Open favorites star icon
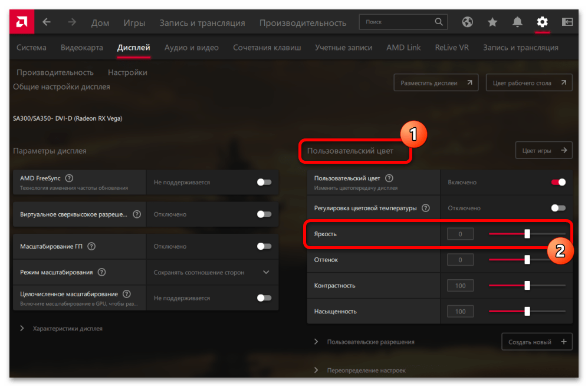The image size is (588, 387). pos(492,22)
